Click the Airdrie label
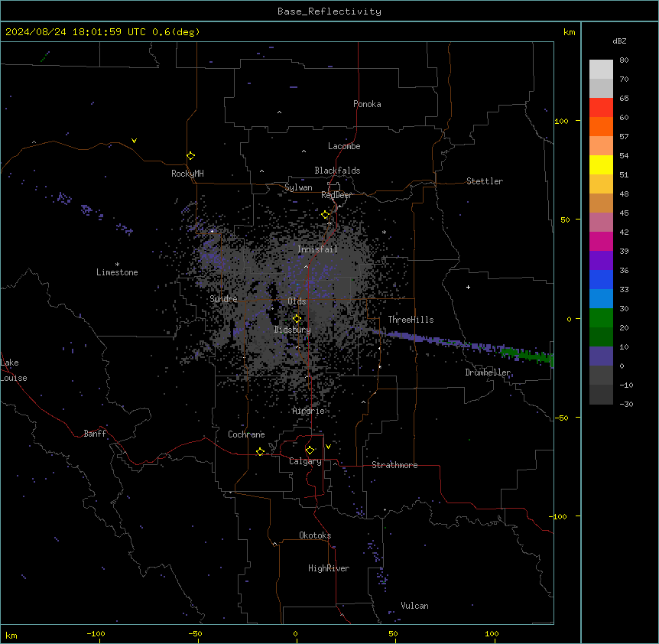 click(x=308, y=411)
